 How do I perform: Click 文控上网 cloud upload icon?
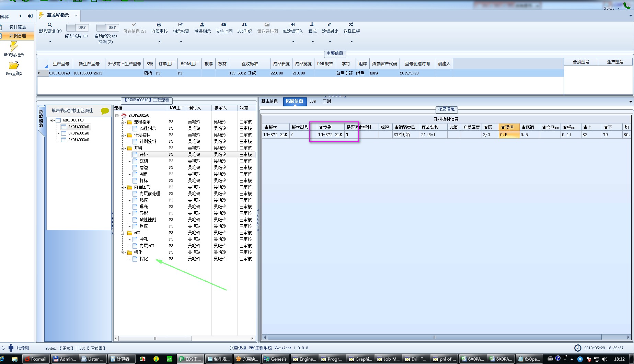click(x=224, y=25)
